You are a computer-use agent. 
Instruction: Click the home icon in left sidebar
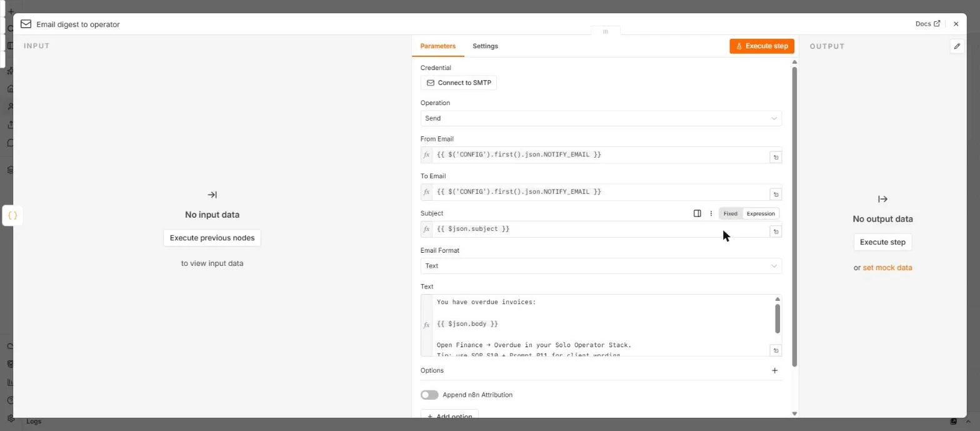(10, 88)
